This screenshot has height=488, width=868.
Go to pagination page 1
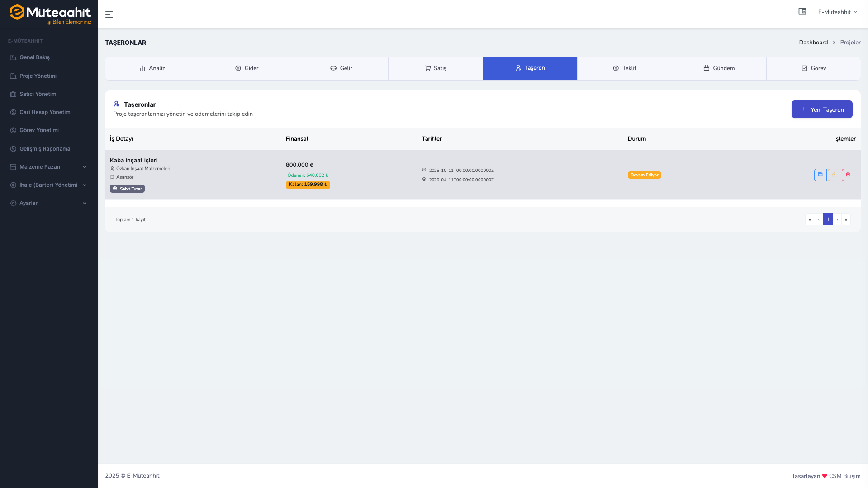[x=827, y=220]
